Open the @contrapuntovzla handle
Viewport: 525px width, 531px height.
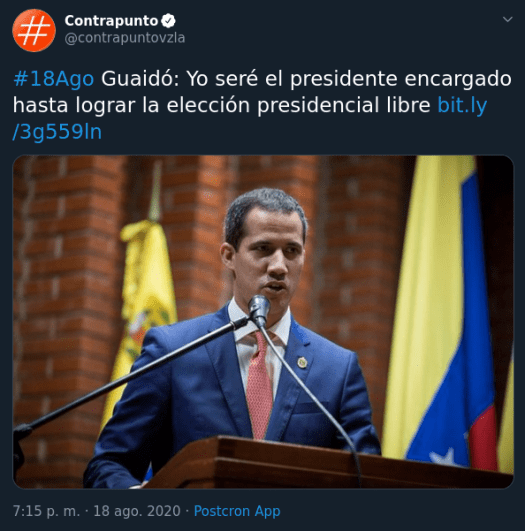(125, 38)
